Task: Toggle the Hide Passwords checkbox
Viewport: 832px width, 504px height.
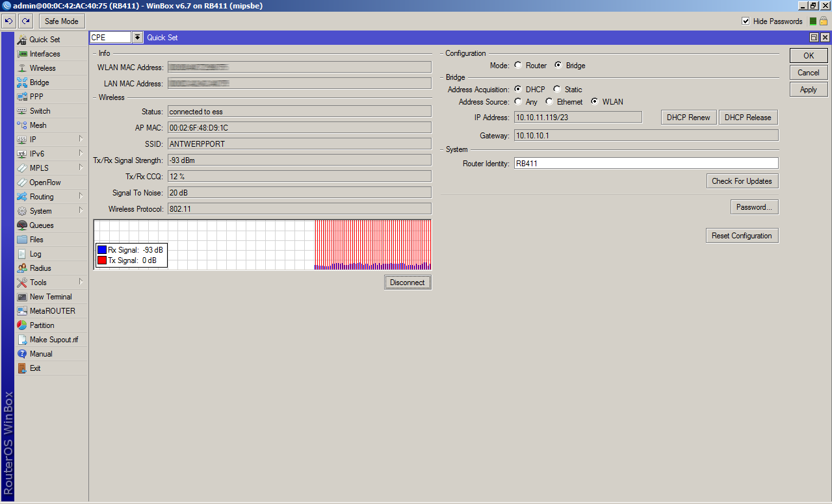Action: point(746,21)
